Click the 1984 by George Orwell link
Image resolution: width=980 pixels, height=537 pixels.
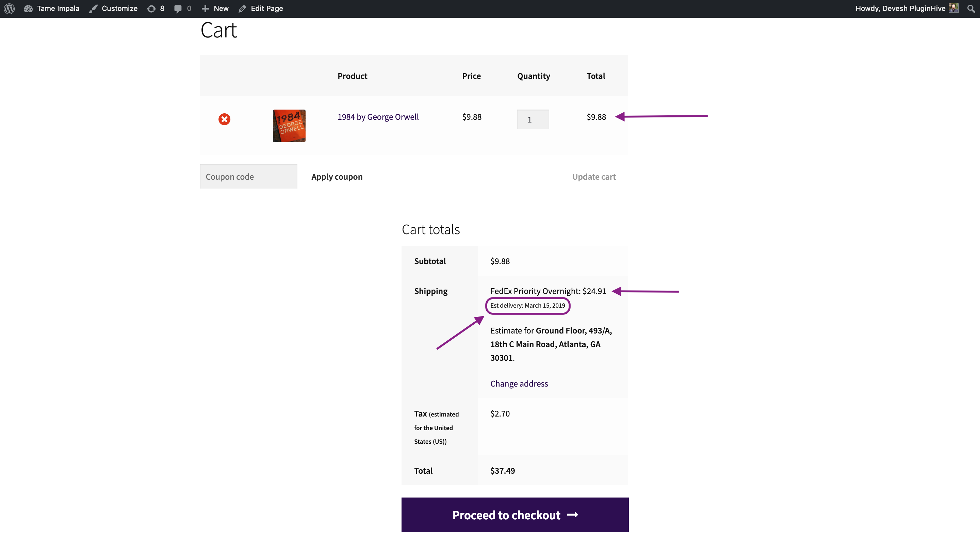pyautogui.click(x=378, y=116)
